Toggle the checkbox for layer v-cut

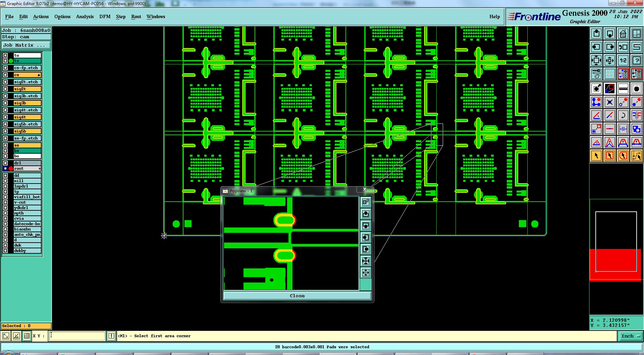[5, 202]
